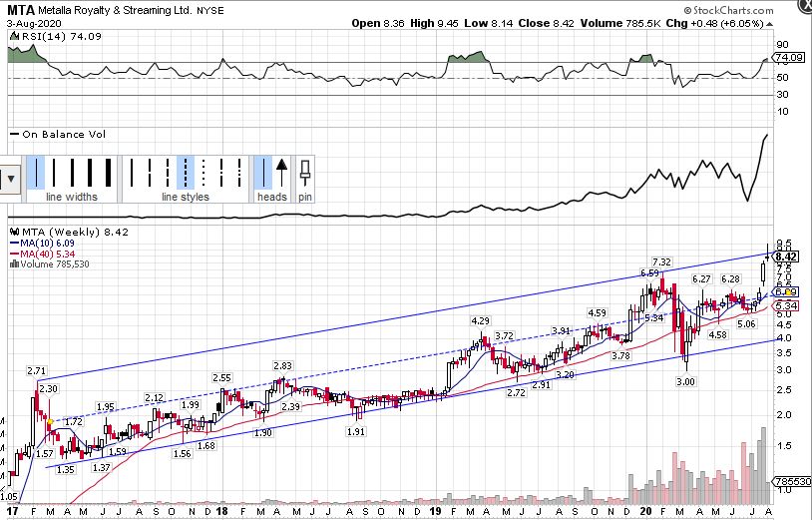Click the 5.06 price label
Image resolution: width=812 pixels, height=520 pixels.
coord(746,324)
